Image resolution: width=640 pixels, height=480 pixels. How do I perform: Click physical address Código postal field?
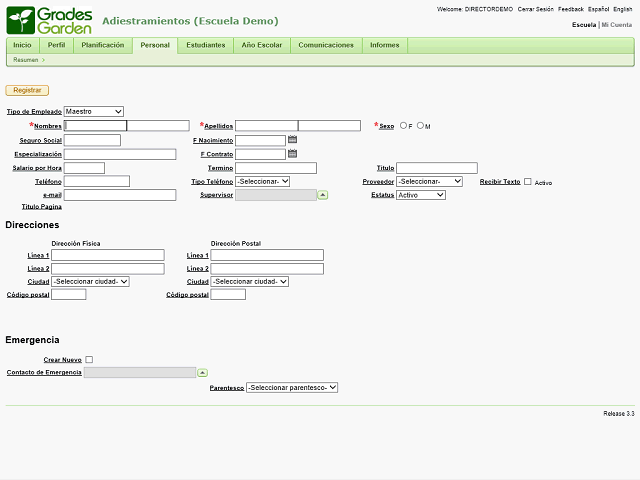tap(69, 295)
